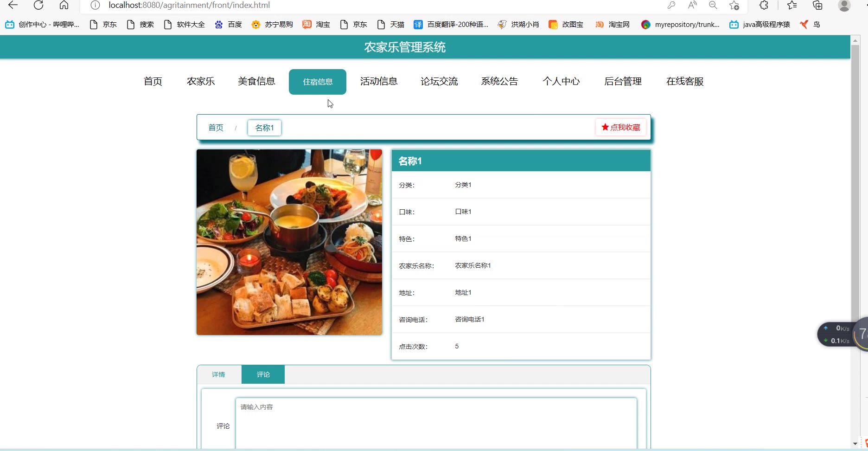Open the 淘宝 bookmark
The image size is (868, 451).
317,25
